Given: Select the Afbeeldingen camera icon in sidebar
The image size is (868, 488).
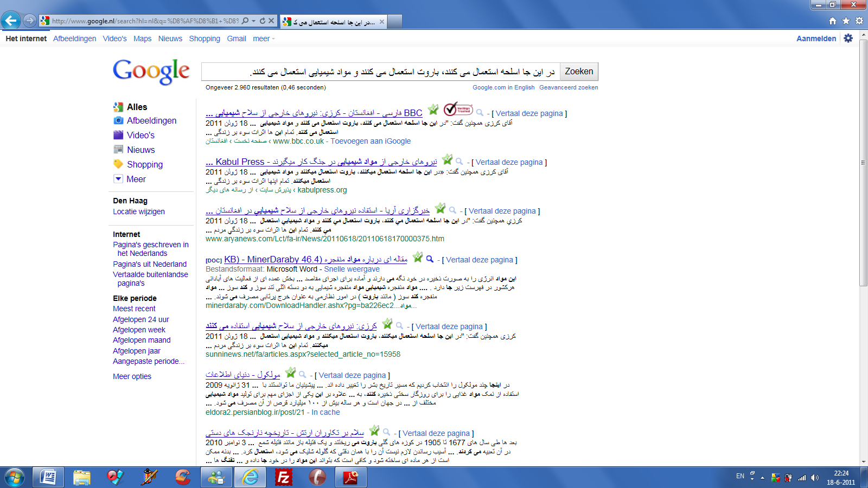Looking at the screenshot, I should pyautogui.click(x=118, y=120).
